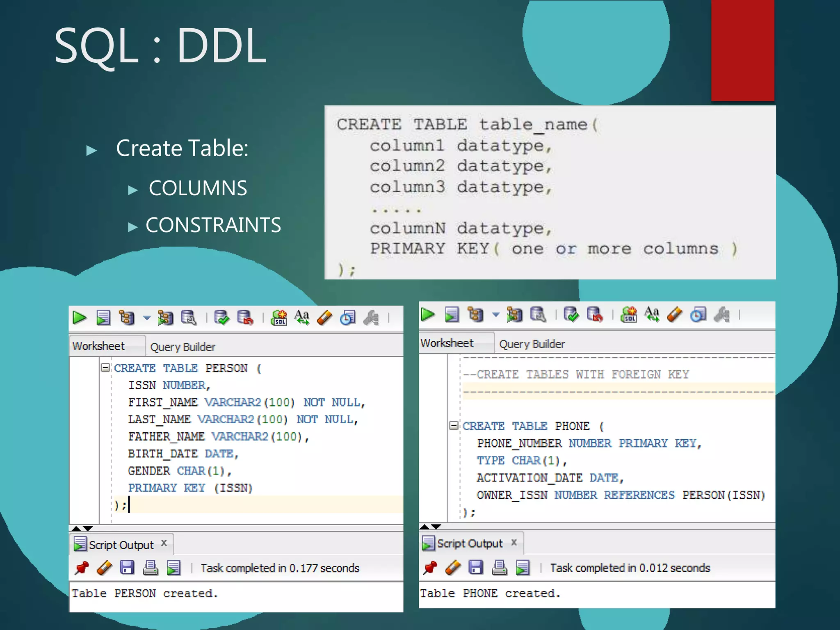Click Unshared SQL Worksheet icon in left toolbar
Image resolution: width=840 pixels, height=630 pixels.
(279, 317)
